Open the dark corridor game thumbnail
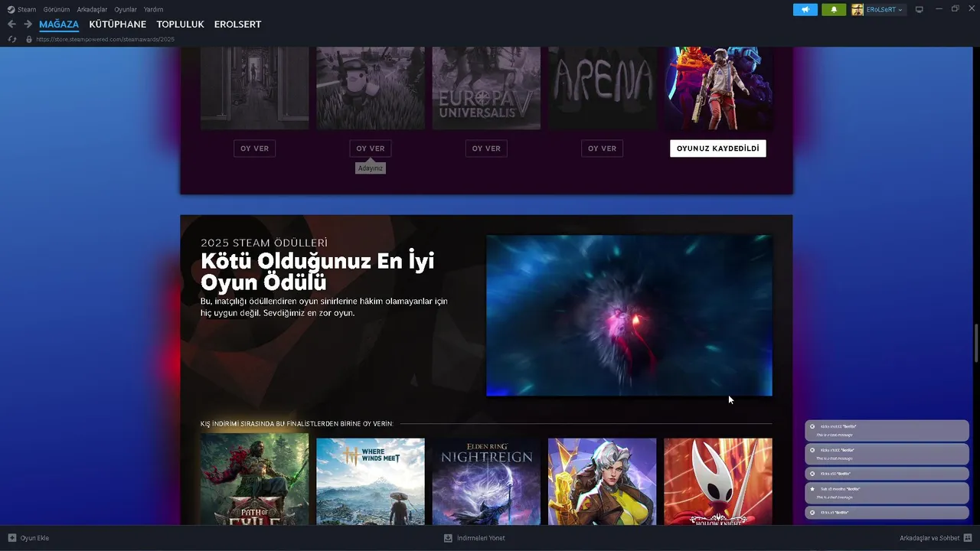 click(254, 88)
